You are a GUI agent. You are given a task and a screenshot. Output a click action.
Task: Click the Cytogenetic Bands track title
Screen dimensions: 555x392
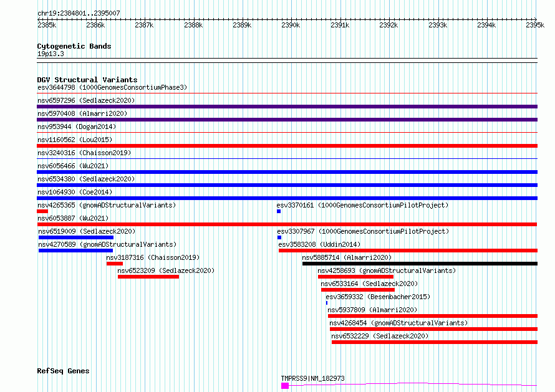(74, 46)
